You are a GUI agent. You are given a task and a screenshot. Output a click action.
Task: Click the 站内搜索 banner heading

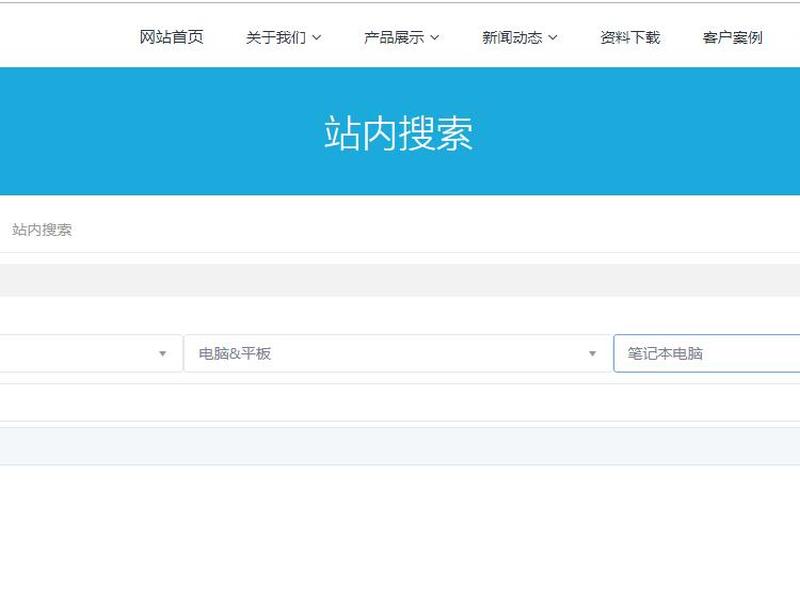pyautogui.click(x=398, y=133)
